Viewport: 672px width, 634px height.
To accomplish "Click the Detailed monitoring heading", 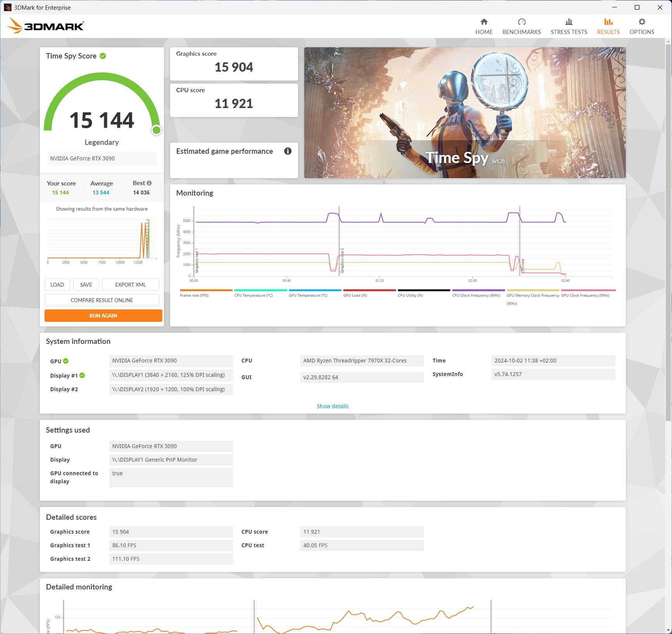I will point(79,587).
